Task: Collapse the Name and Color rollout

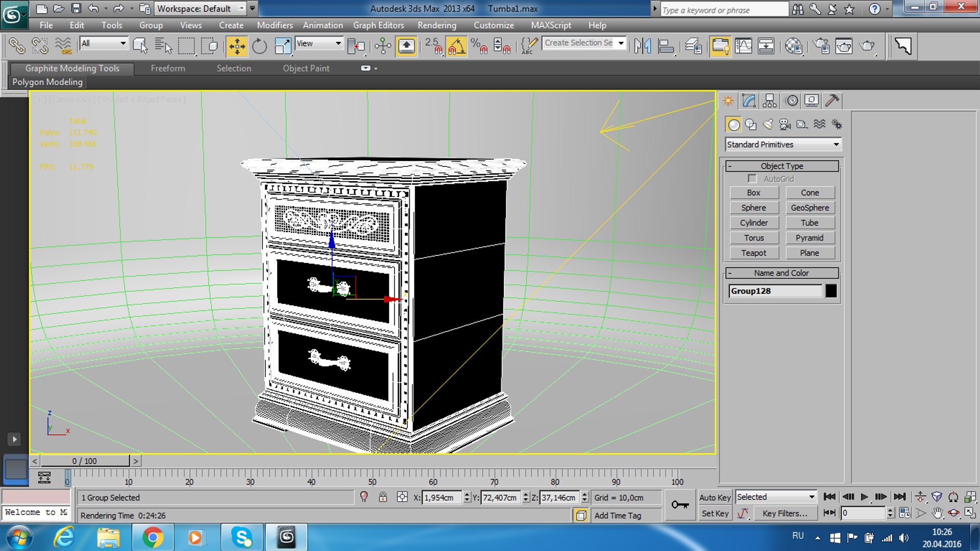Action: 782,273
